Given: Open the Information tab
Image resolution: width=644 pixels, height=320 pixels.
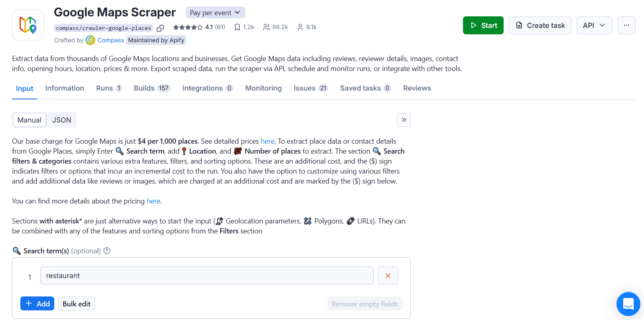Looking at the screenshot, I should [x=65, y=88].
